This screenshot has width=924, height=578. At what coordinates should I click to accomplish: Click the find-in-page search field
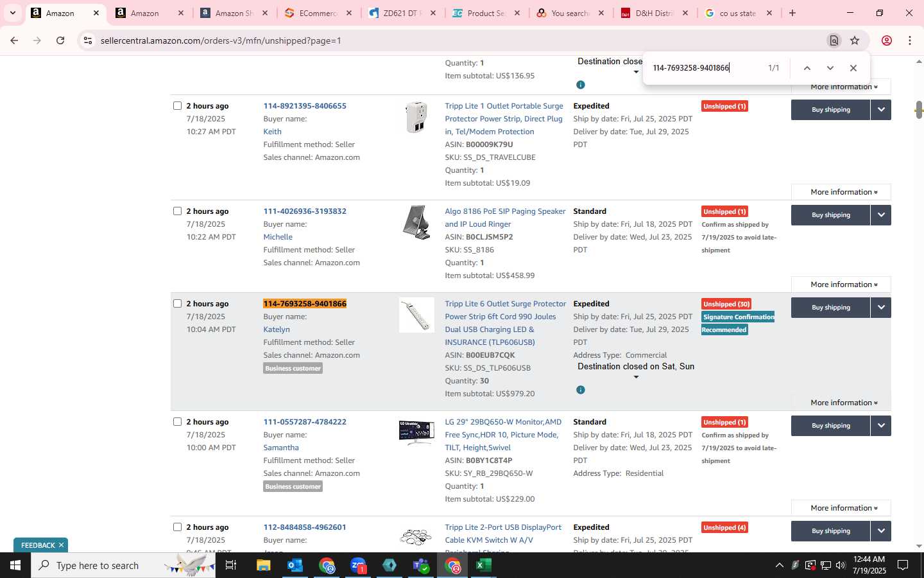[x=706, y=68]
